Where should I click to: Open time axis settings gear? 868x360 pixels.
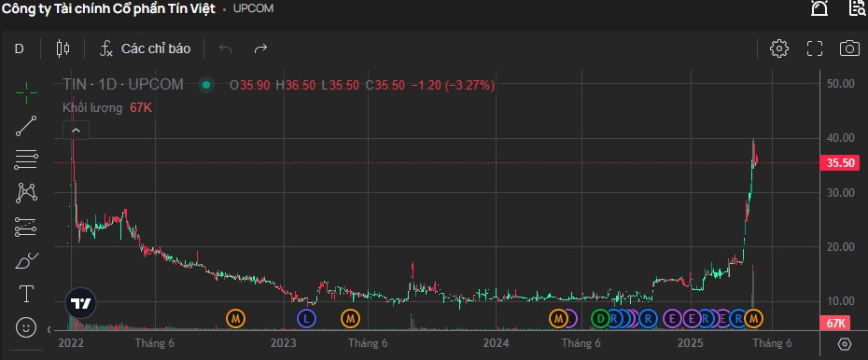point(844,344)
